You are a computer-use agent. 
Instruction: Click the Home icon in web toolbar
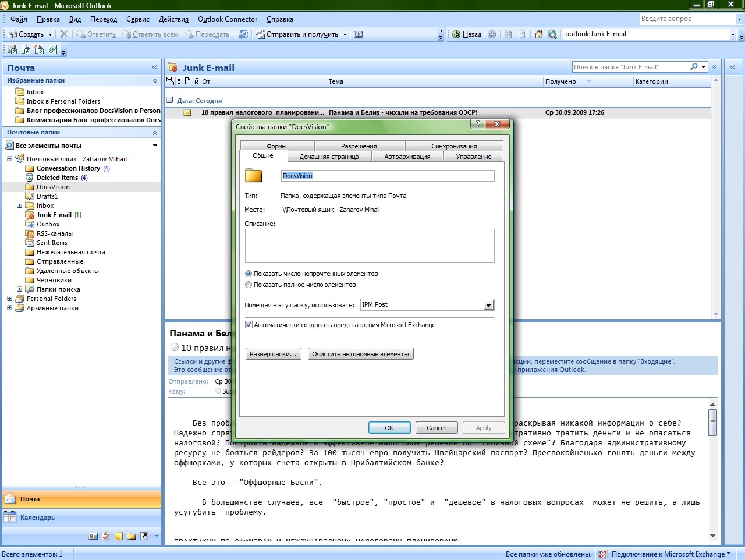539,34
